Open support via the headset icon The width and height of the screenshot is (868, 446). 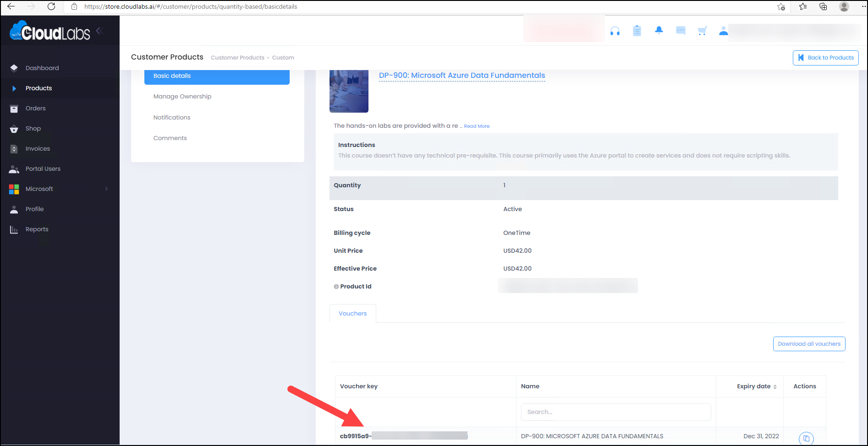[x=615, y=31]
